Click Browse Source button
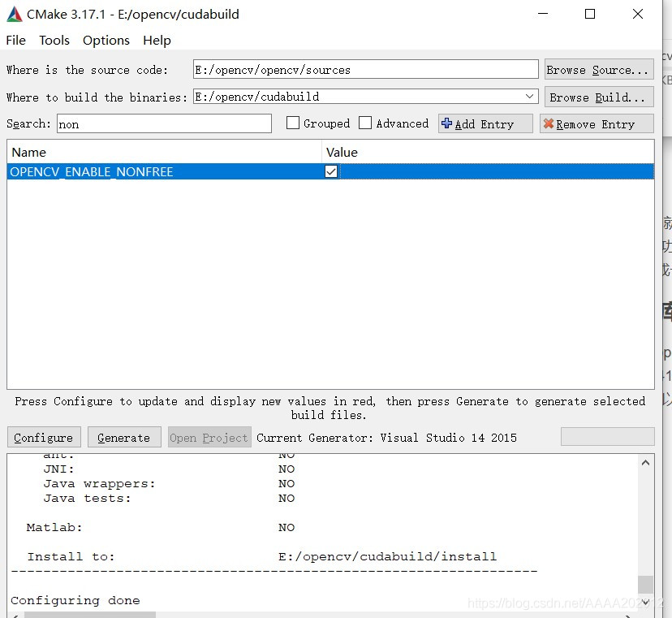The height and width of the screenshot is (618, 672). [599, 70]
